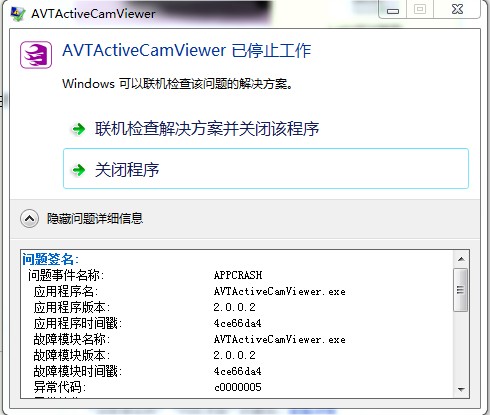The height and width of the screenshot is (415, 490).
Task: Click the details scrollbar up arrow
Action: 461,259
